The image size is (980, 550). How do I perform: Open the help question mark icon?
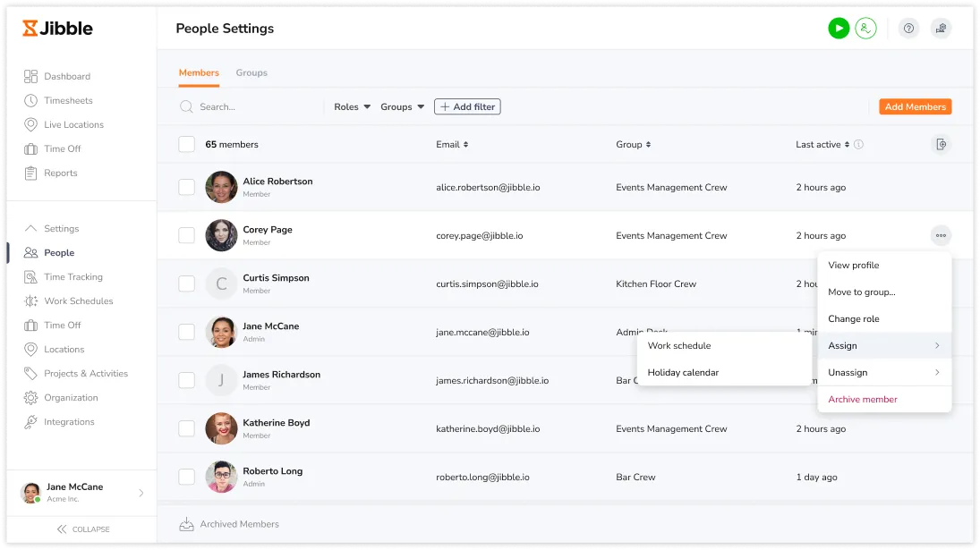(908, 29)
